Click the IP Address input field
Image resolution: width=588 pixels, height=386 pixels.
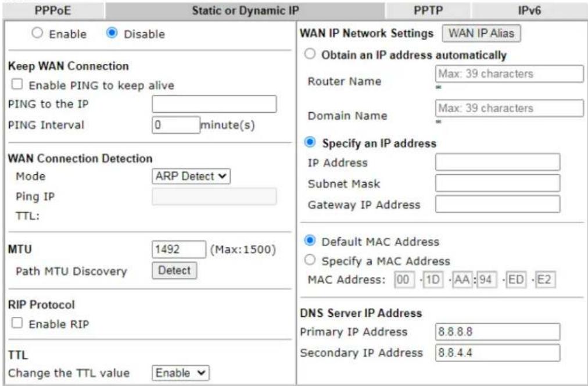(497, 162)
